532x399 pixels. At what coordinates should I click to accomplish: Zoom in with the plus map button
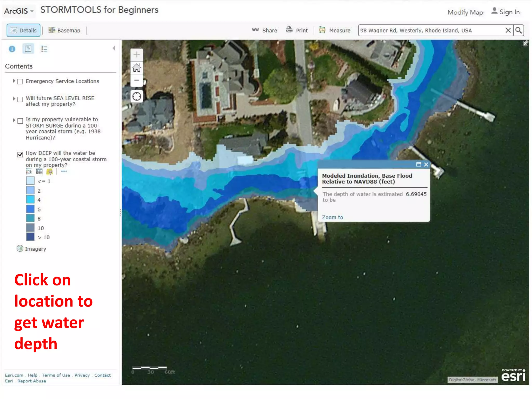pyautogui.click(x=137, y=55)
